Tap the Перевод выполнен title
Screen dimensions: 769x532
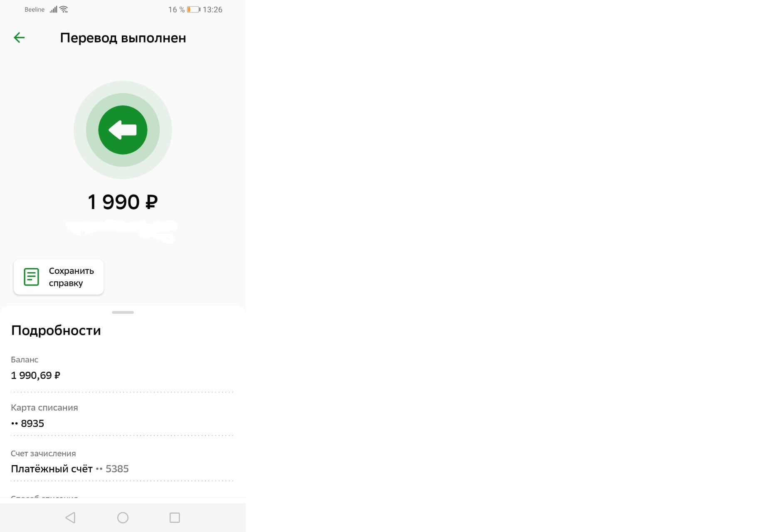point(123,38)
